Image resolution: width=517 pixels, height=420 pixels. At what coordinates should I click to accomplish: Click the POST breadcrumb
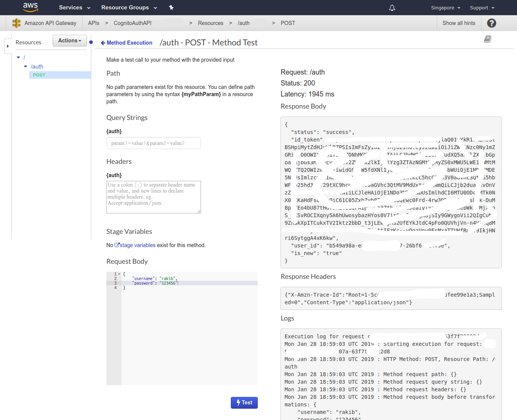[288, 23]
